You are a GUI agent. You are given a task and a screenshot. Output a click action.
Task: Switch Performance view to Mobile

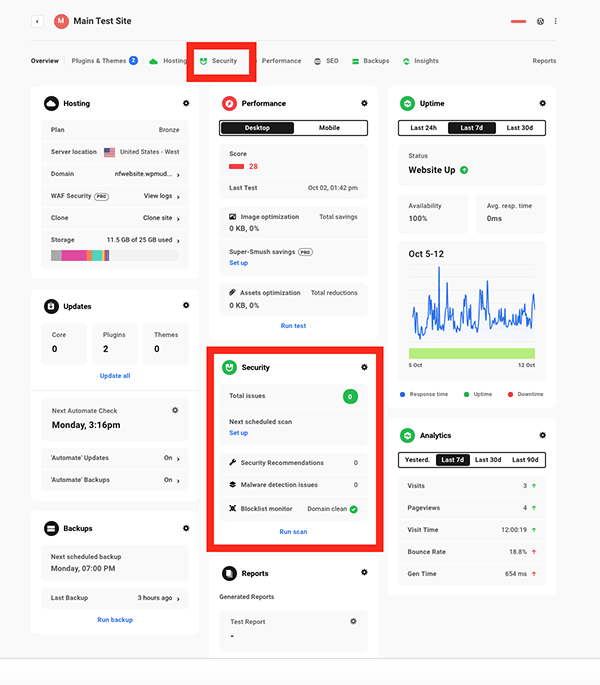coord(329,128)
